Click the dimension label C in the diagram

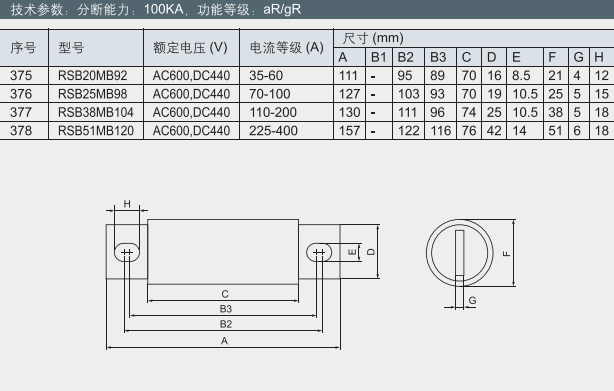[224, 294]
